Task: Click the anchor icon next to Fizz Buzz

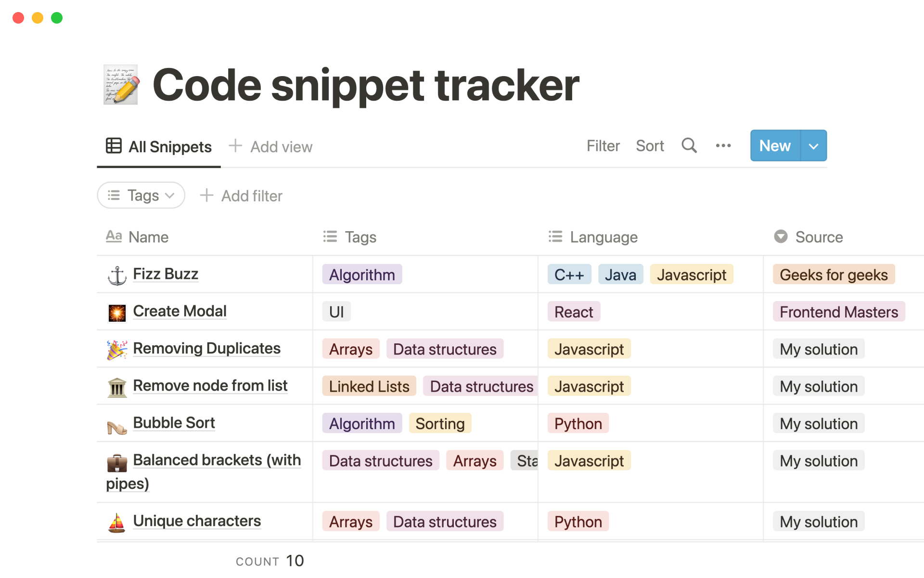Action: (x=117, y=276)
